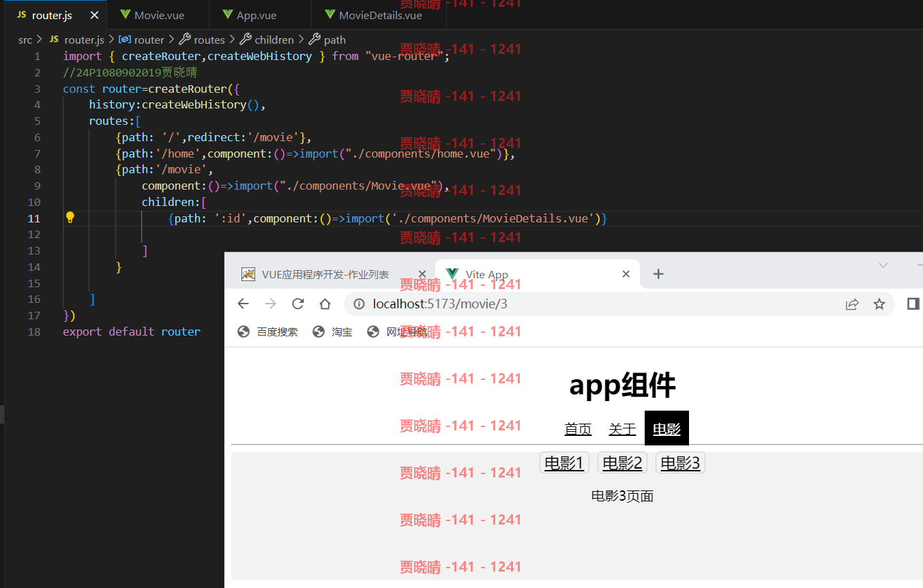
Task: Open the 电影3 sub-link
Action: 680,463
